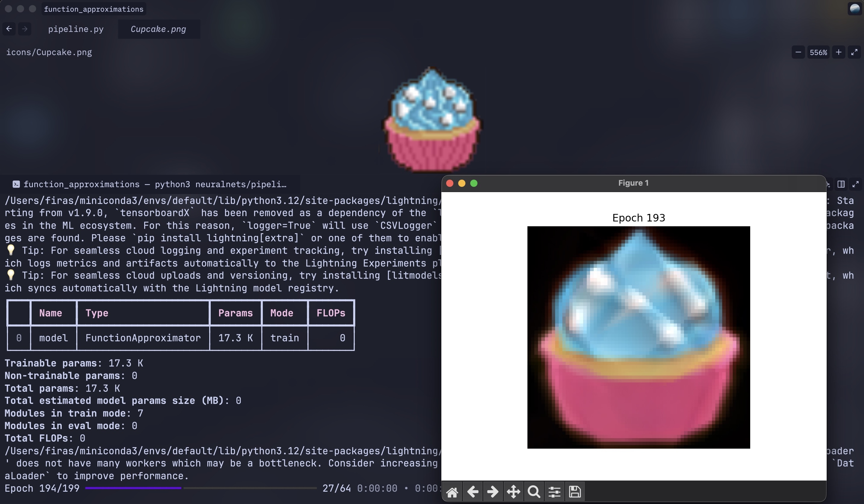864x504 pixels.
Task: Switch to the pipeline.py tab
Action: [76, 29]
